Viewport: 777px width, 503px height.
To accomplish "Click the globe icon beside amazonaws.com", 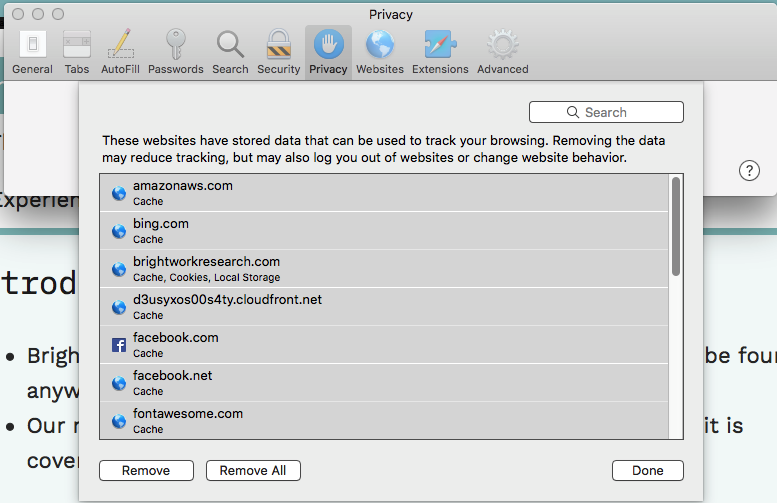I will pyautogui.click(x=119, y=193).
